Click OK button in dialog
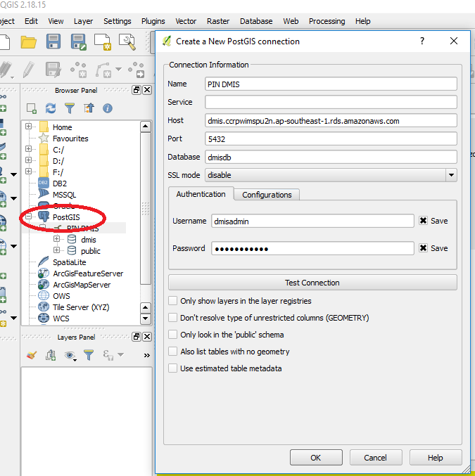 (x=316, y=458)
